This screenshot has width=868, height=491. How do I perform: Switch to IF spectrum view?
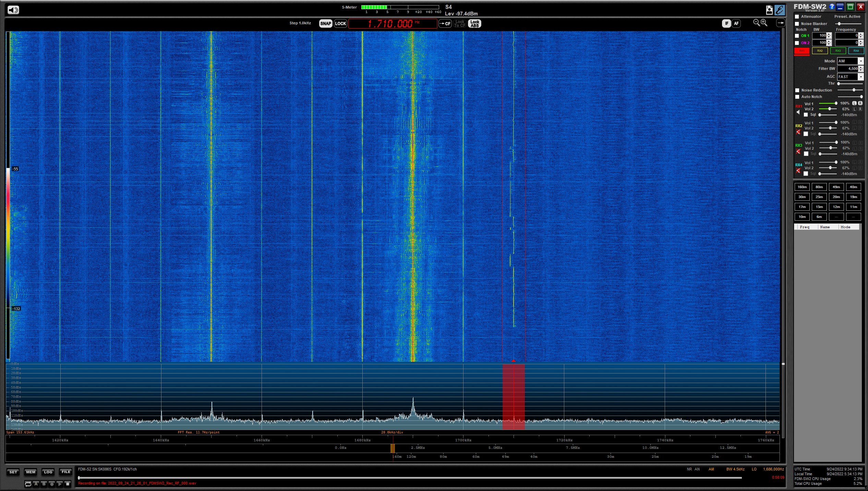pos(726,23)
